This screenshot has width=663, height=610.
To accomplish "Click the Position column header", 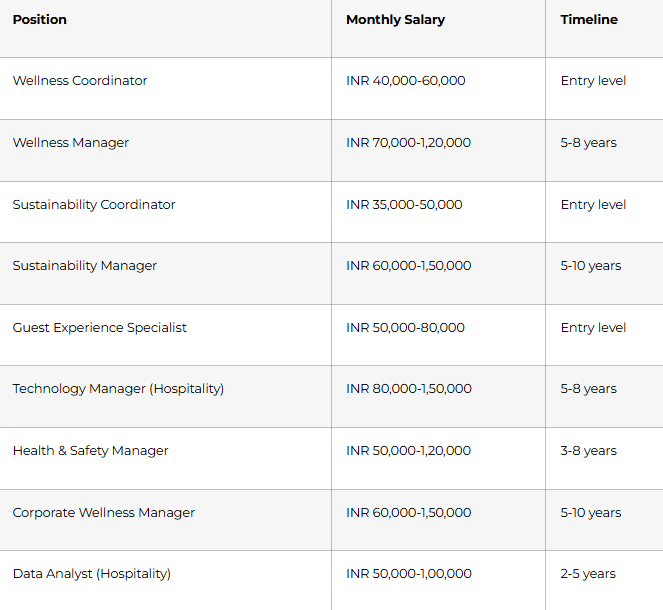I will pyautogui.click(x=40, y=20).
